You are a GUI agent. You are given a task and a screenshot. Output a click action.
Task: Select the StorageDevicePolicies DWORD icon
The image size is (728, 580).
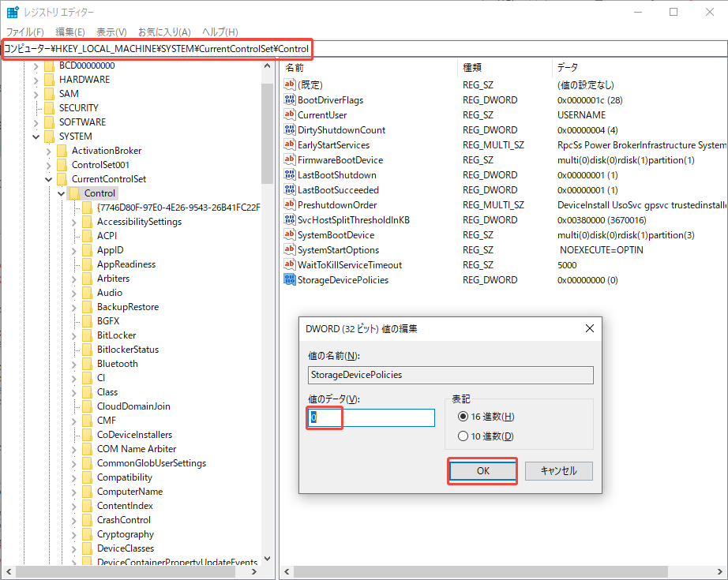[x=290, y=280]
